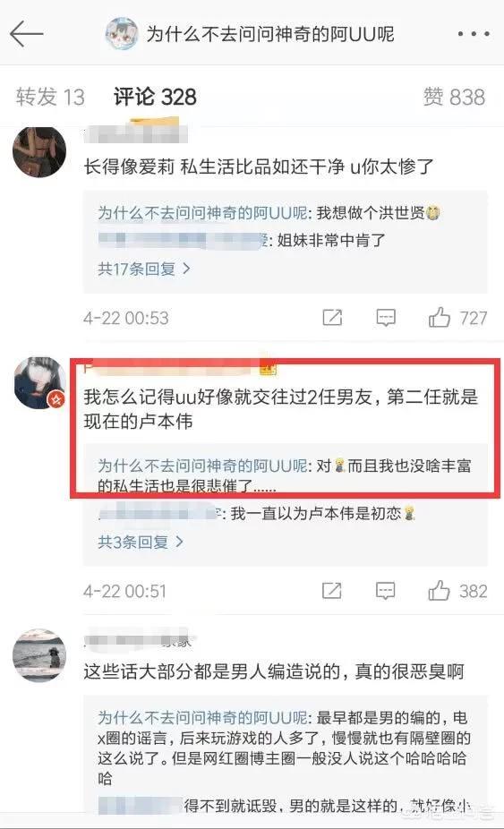Open first commenter's avatar profile
The height and width of the screenshot is (829, 504).
tap(39, 152)
